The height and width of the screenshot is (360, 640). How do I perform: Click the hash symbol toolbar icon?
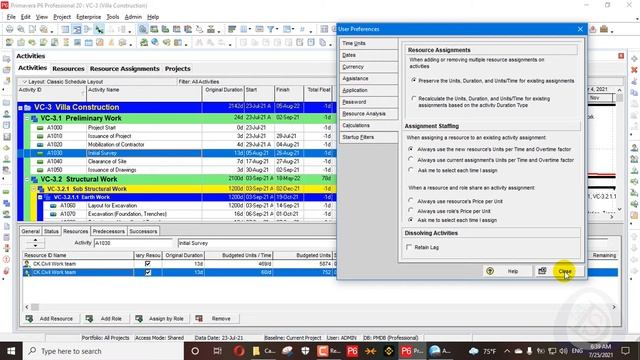coord(302,29)
